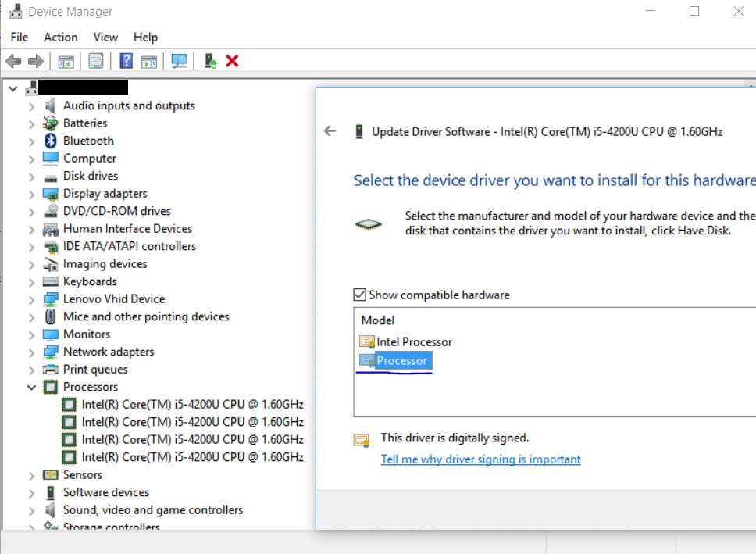Select the Processors category label

(x=91, y=387)
